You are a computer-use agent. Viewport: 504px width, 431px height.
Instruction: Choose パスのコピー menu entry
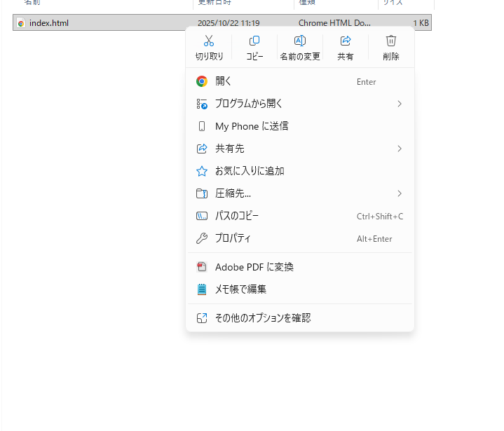pyautogui.click(x=236, y=216)
